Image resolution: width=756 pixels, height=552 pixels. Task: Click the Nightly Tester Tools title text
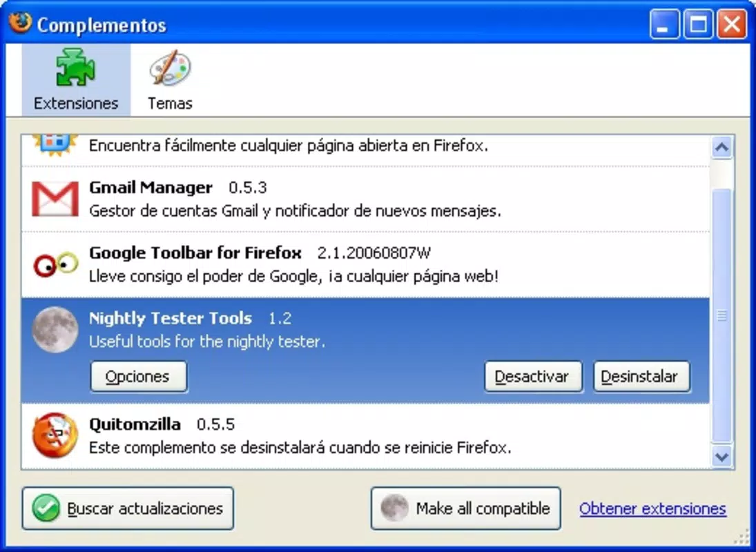pyautogui.click(x=171, y=318)
